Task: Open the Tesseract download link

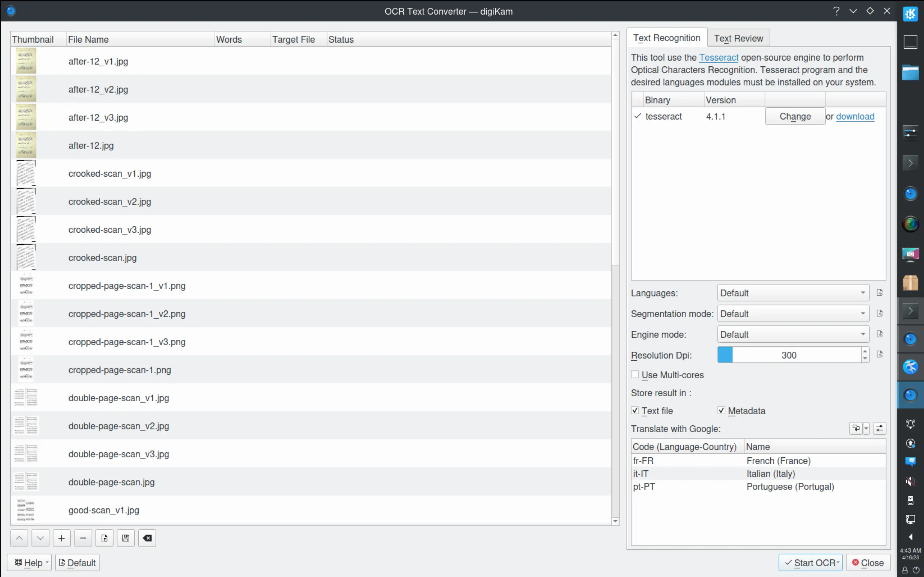Action: (x=855, y=116)
